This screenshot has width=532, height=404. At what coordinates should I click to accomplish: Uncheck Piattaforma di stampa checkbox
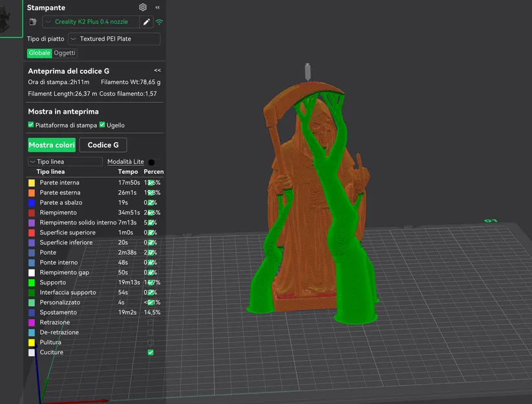(31, 125)
